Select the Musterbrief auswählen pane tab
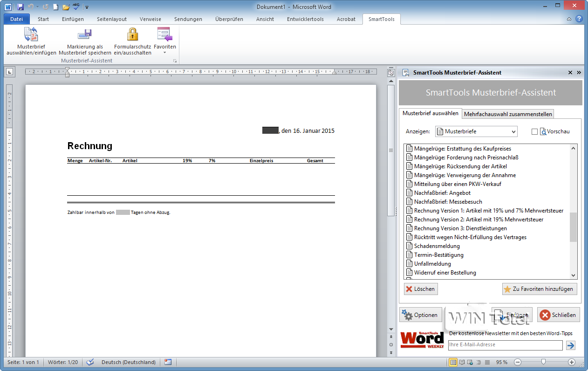 point(430,113)
